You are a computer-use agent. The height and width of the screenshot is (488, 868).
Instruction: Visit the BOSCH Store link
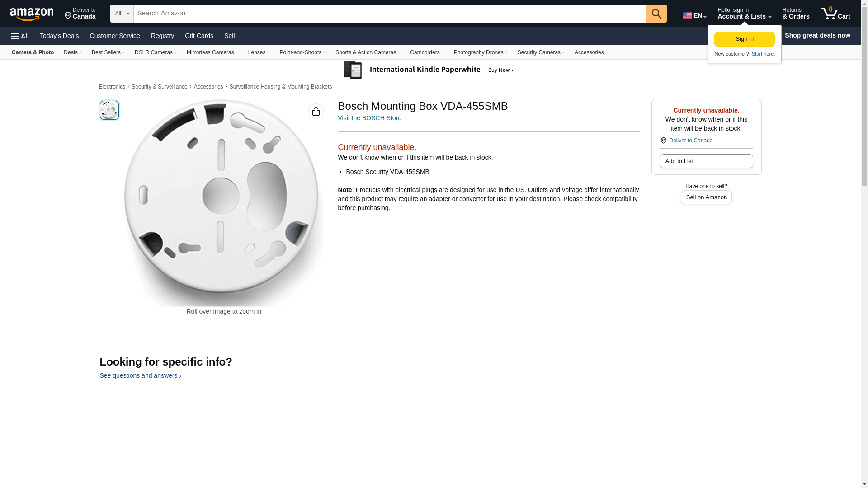click(369, 118)
